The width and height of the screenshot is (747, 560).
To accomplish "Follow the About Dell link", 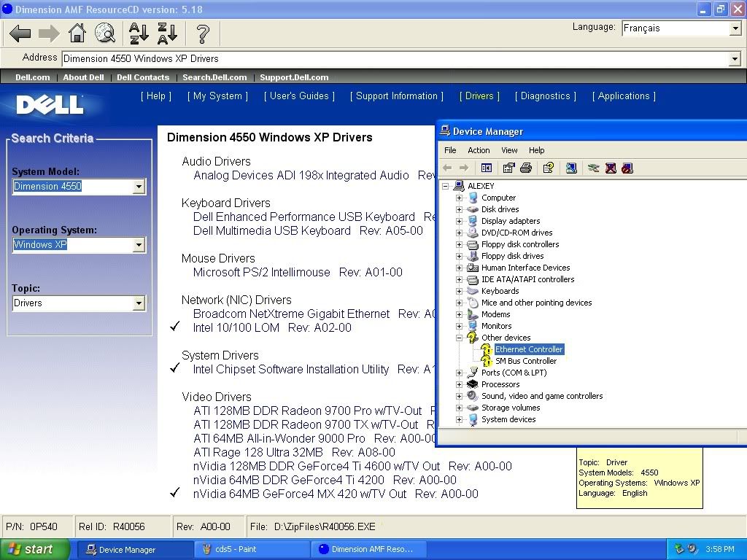I will (x=83, y=77).
